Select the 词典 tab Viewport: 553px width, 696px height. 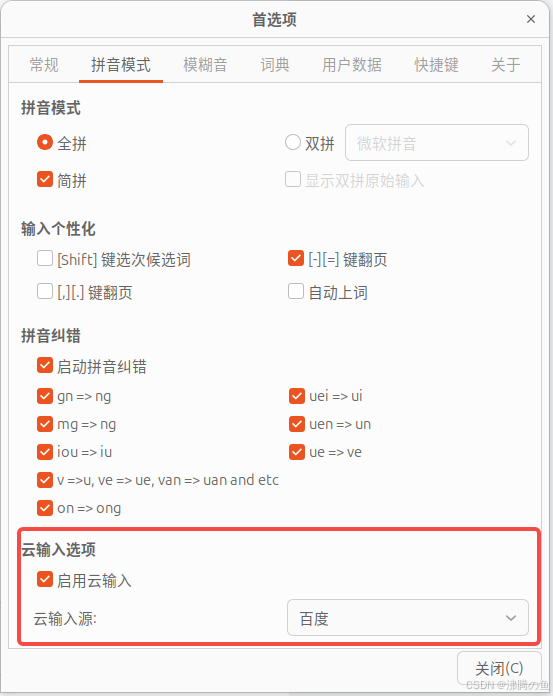275,65
